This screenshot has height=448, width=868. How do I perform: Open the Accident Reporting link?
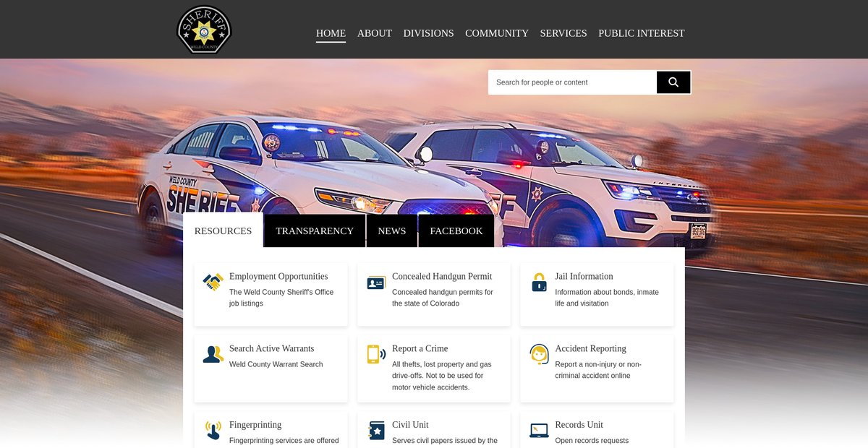point(590,348)
